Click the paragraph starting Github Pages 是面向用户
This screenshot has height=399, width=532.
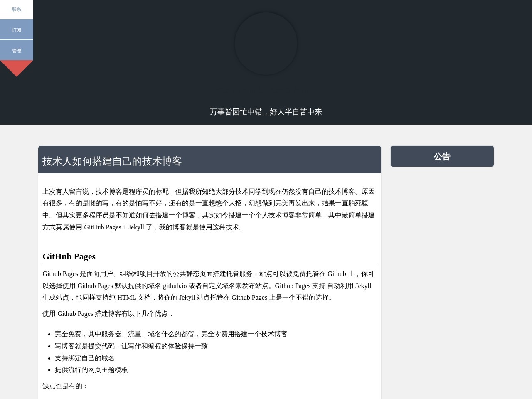[x=209, y=286]
